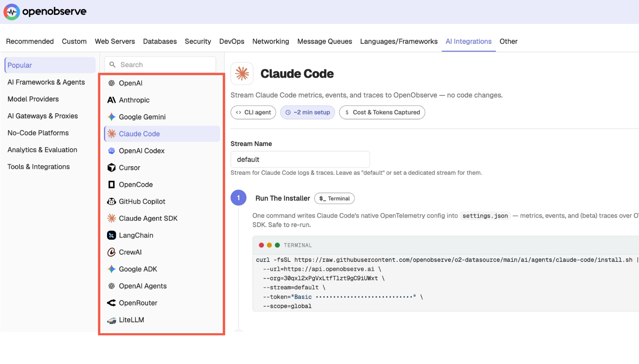Click the Stream Name label
639x364 pixels.
coord(251,144)
